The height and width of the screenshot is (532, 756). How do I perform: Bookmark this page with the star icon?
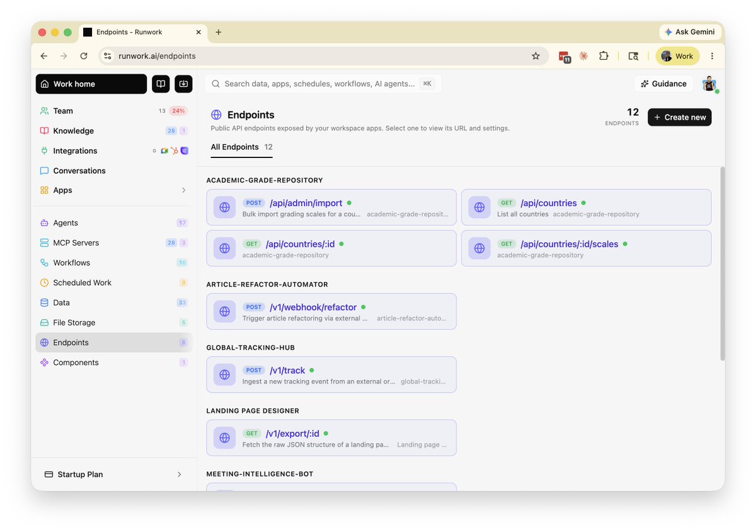(x=535, y=56)
